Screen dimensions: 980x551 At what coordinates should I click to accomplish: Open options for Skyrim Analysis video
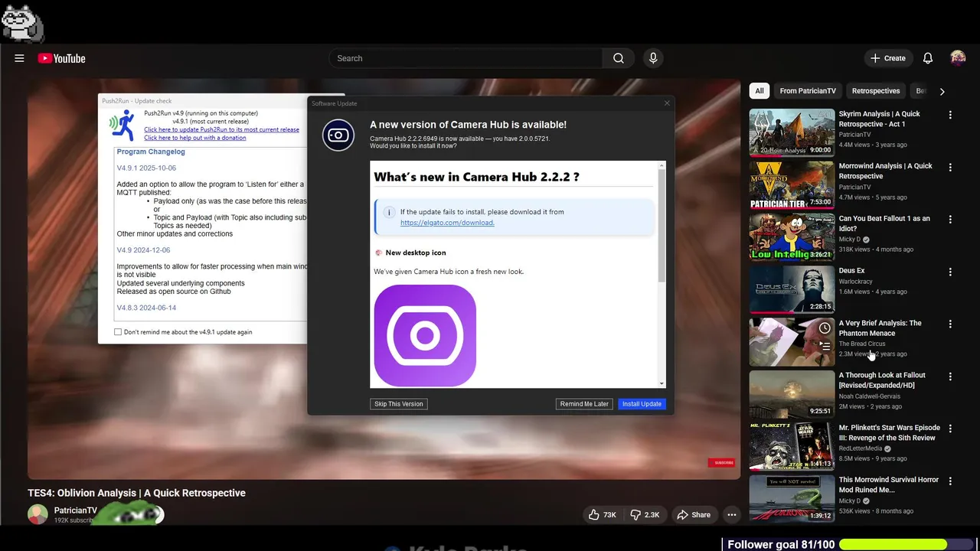coord(950,115)
